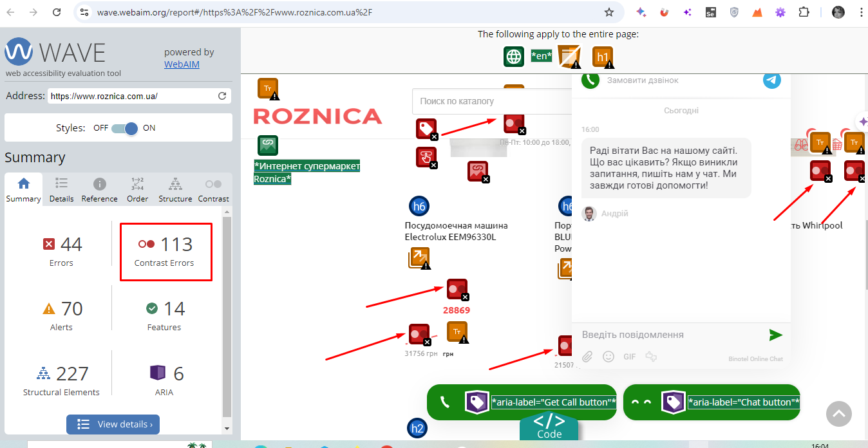
Task: Select the Structure tab
Action: click(175, 191)
